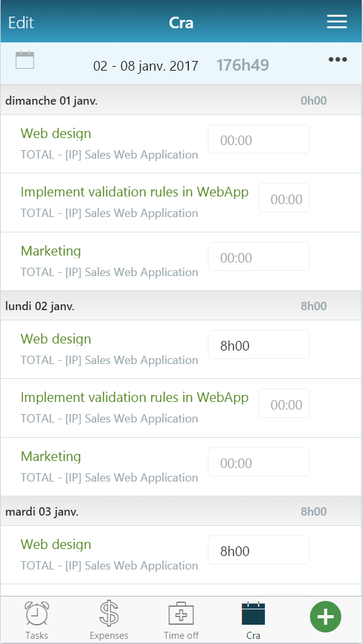Select the dimanche 01 janv. day header

pyautogui.click(x=181, y=100)
